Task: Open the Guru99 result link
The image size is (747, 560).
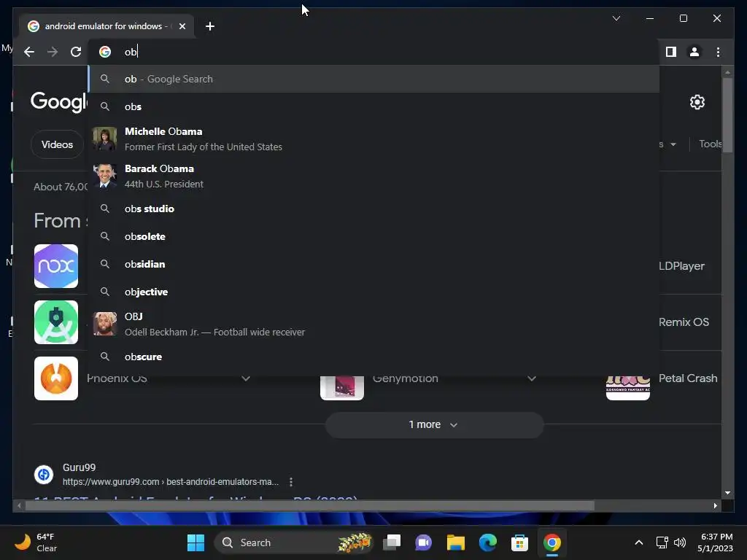Action: click(x=171, y=482)
